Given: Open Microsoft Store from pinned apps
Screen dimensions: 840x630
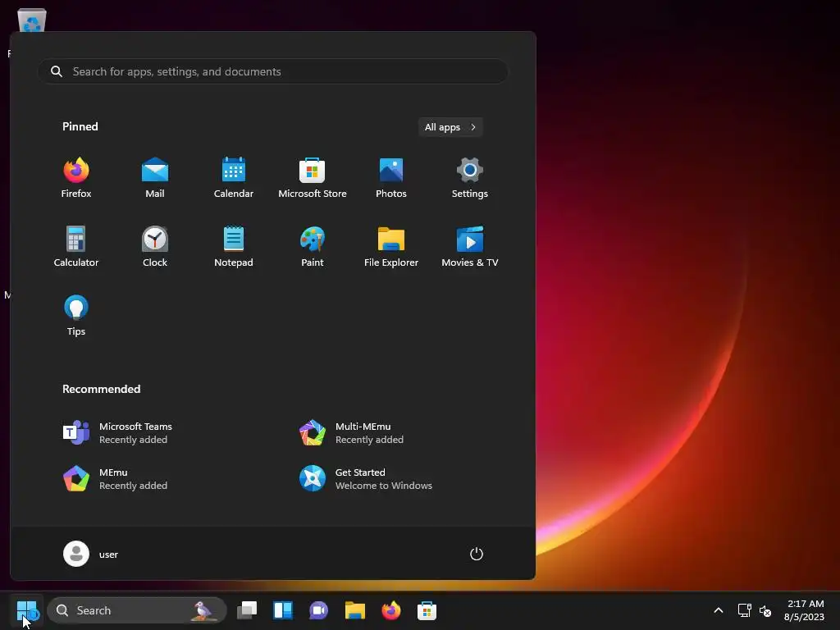Looking at the screenshot, I should pyautogui.click(x=313, y=178).
